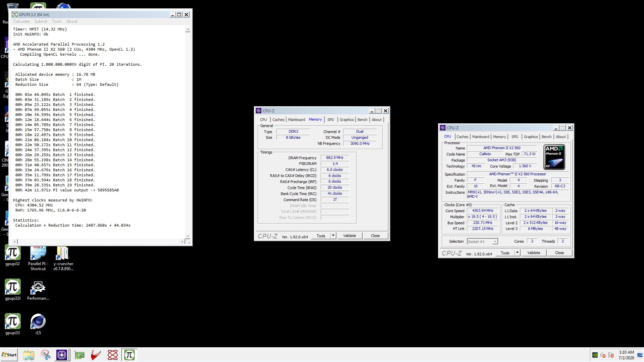This screenshot has width=644, height=362.
Task: Click Tools button in CPU window
Action: click(x=505, y=253)
